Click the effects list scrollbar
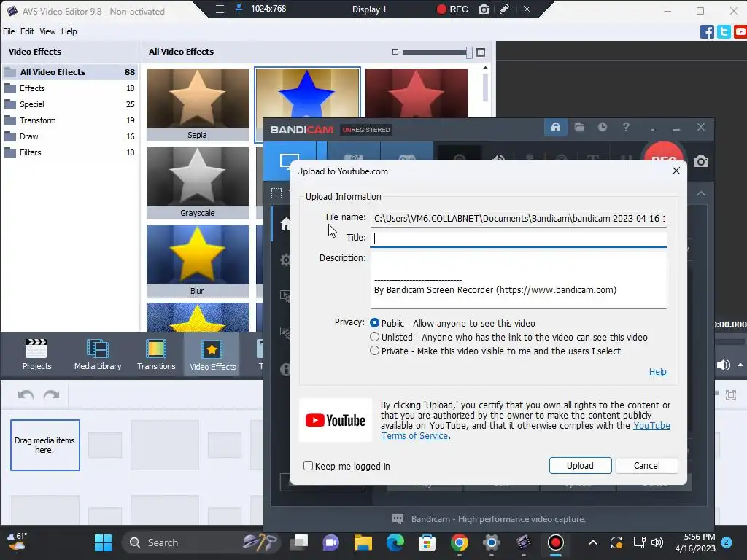This screenshot has height=560, width=747. coord(485,88)
